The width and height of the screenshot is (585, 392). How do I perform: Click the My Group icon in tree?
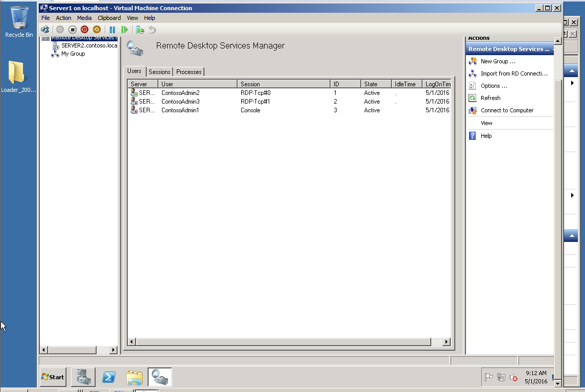tap(55, 54)
